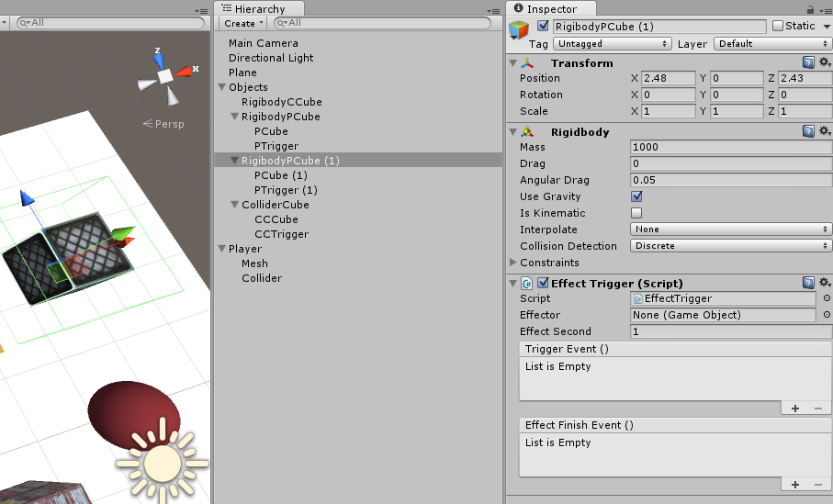Toggle the Inspector lock icon
The image size is (833, 504).
point(810,9)
